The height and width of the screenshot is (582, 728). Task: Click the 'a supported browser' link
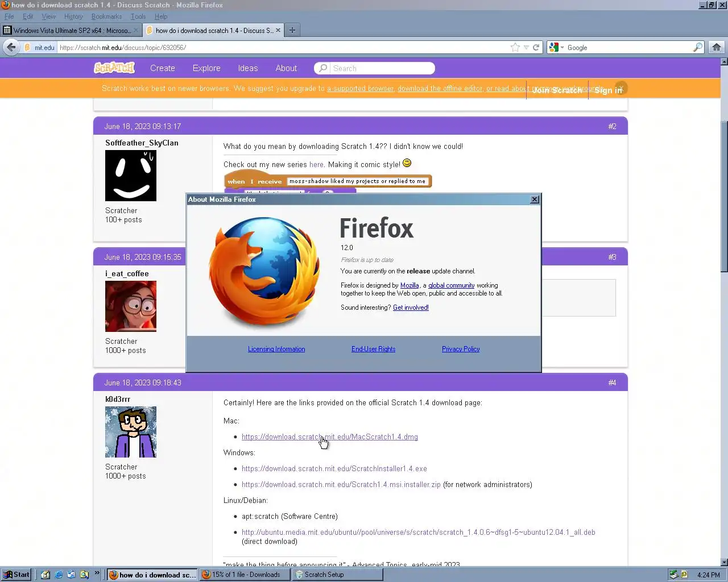360,88
